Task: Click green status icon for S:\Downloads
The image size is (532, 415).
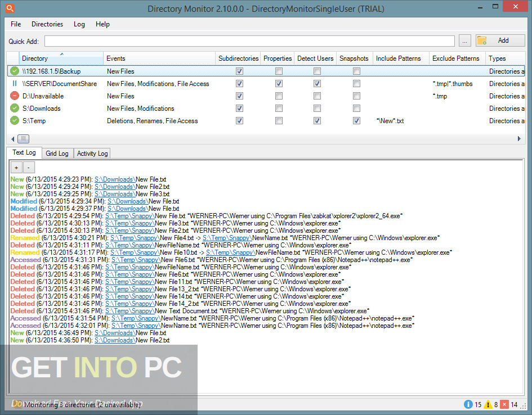Action: (x=15, y=109)
